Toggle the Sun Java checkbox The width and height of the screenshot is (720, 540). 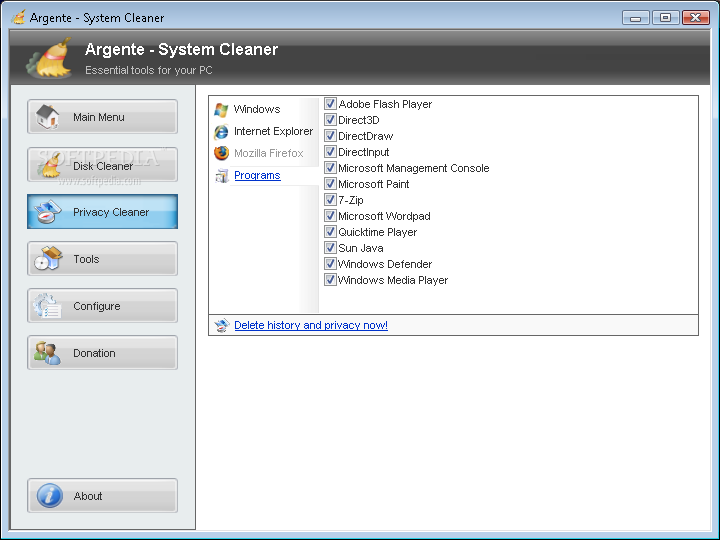click(x=330, y=248)
